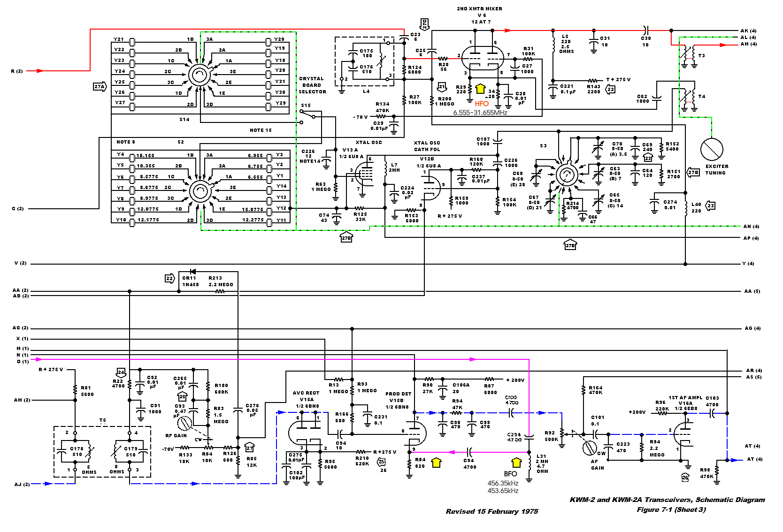783x532 pixels.
Task: Select the V13A crystal oscillator tube symbol
Action: tap(365, 175)
